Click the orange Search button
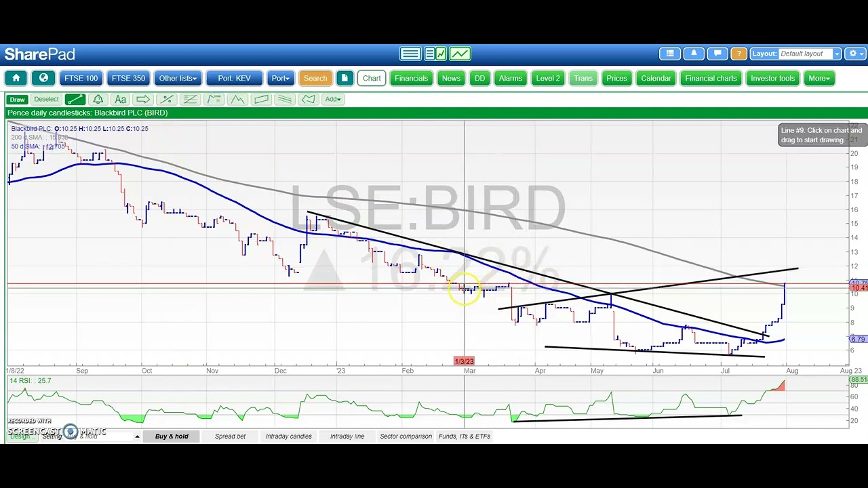 pyautogui.click(x=315, y=78)
